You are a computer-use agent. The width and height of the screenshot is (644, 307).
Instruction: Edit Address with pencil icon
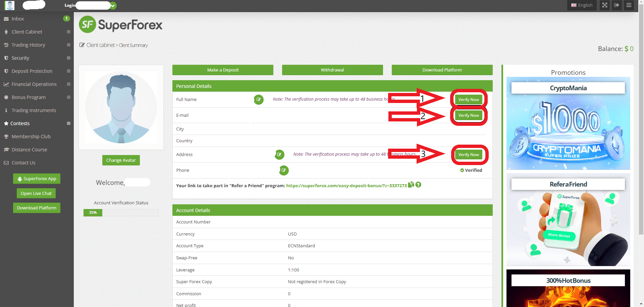(x=279, y=155)
